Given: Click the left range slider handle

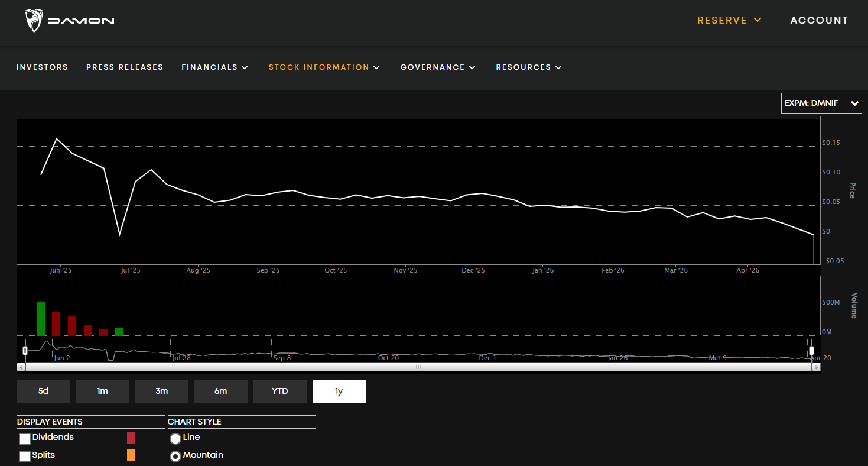Looking at the screenshot, I should click(25, 351).
